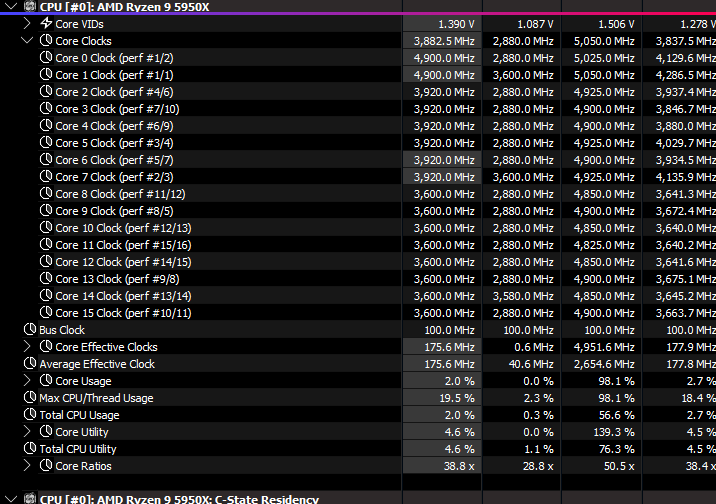This screenshot has height=504, width=716.
Task: Click the 19.5 % Max CPU/Thread Usage value
Action: [x=457, y=398]
